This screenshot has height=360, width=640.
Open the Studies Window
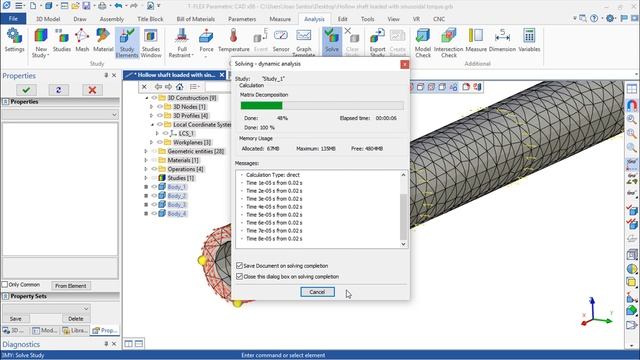(x=151, y=42)
